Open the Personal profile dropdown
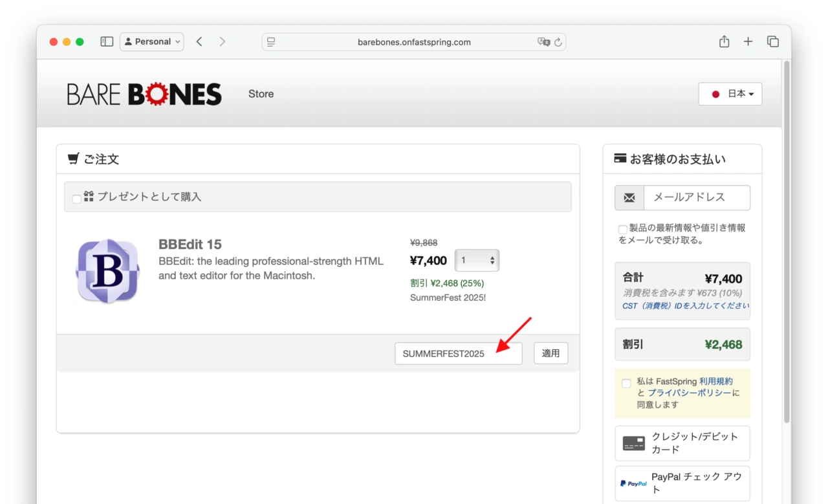 point(152,41)
